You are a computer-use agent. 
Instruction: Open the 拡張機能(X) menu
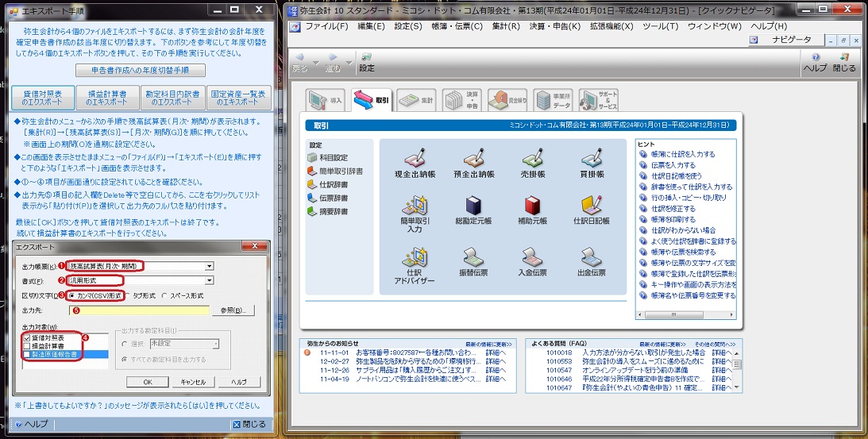tap(611, 26)
